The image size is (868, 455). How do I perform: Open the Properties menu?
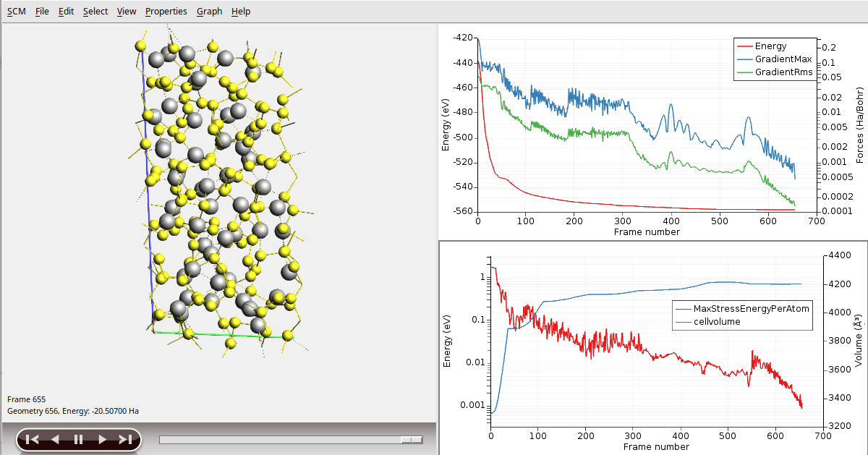166,12
